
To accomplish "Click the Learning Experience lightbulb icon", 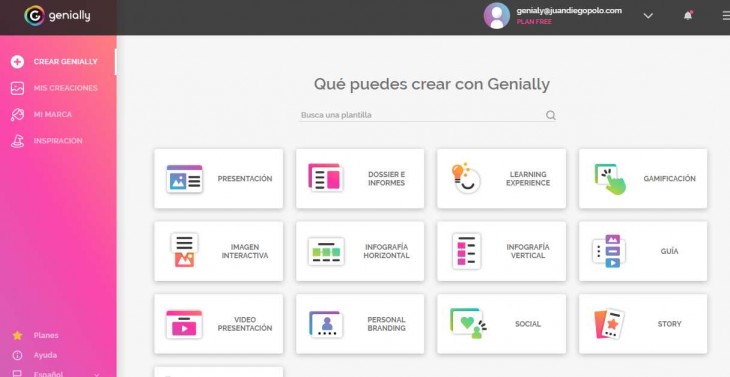I will coord(466,178).
